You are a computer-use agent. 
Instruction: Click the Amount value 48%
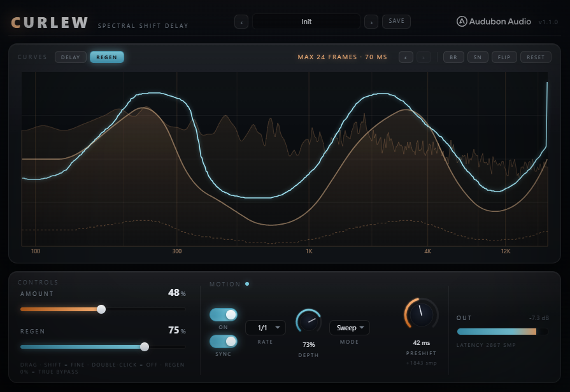click(x=176, y=293)
